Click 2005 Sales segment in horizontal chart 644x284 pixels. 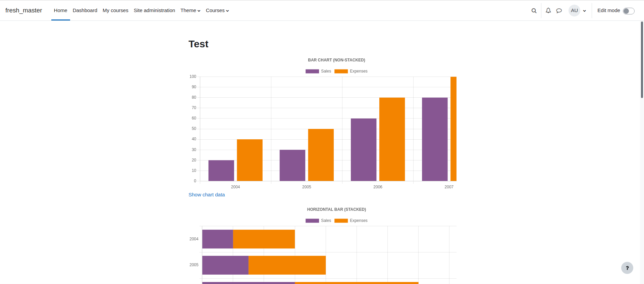click(225, 265)
